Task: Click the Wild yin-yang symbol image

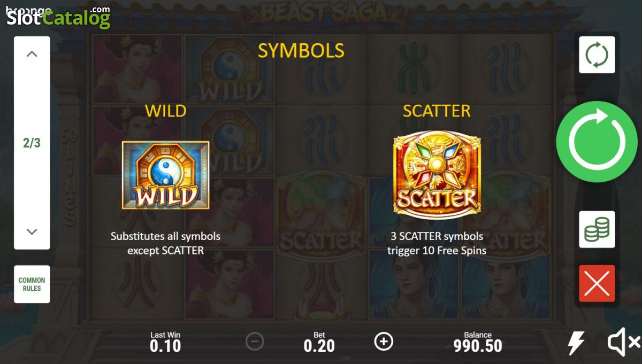Action: tap(165, 175)
